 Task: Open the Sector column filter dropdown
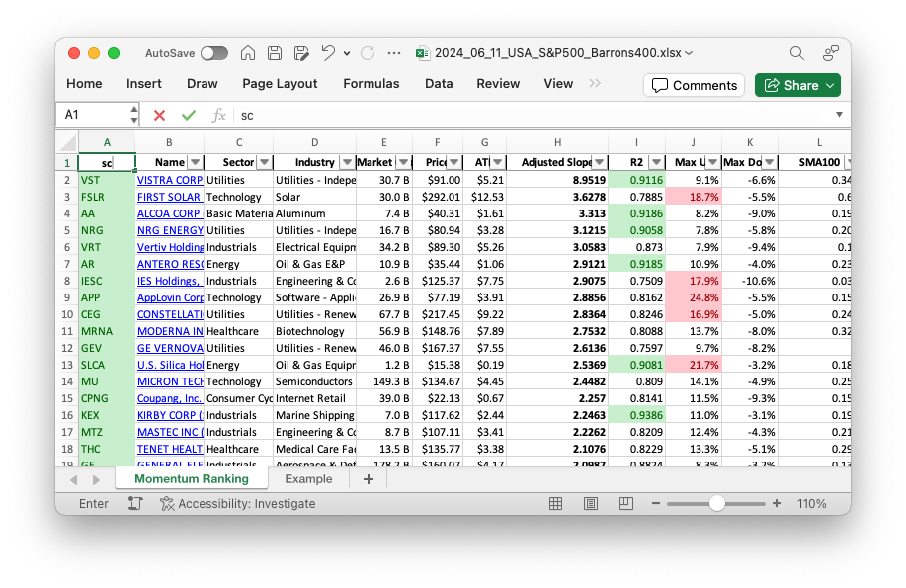[x=263, y=162]
